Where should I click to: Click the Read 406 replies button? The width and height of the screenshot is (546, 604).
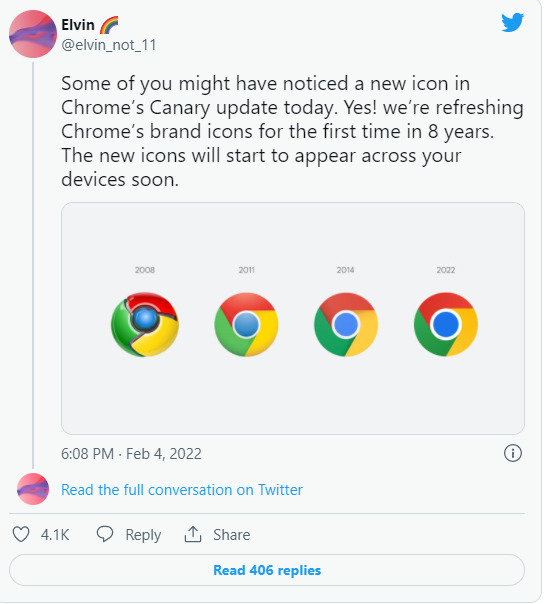(267, 570)
